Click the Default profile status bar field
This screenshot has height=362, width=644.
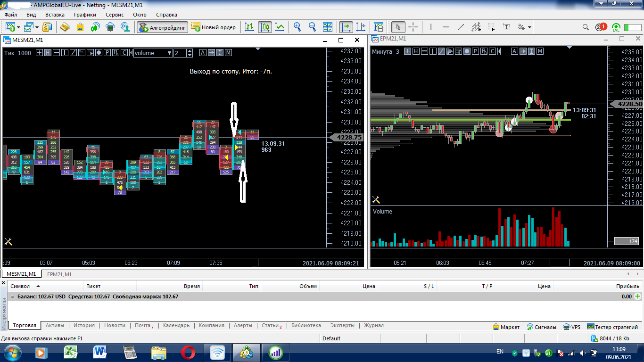coord(332,338)
